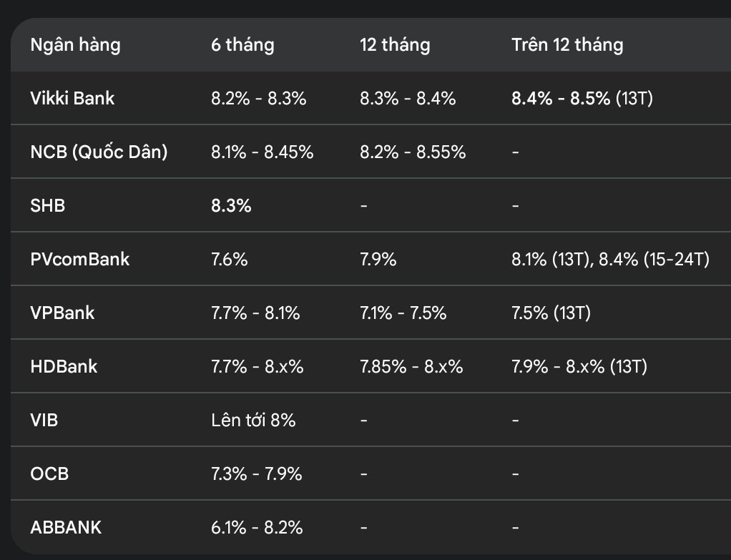Click ABBANK's 6.1% - 8.2% rate
The image size is (731, 560).
(x=257, y=527)
